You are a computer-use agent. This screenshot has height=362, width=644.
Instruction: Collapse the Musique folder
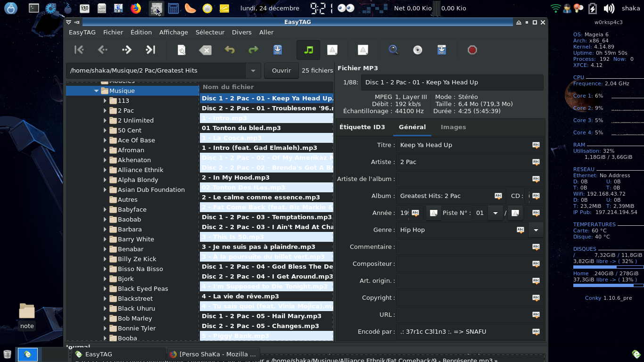coord(97,90)
